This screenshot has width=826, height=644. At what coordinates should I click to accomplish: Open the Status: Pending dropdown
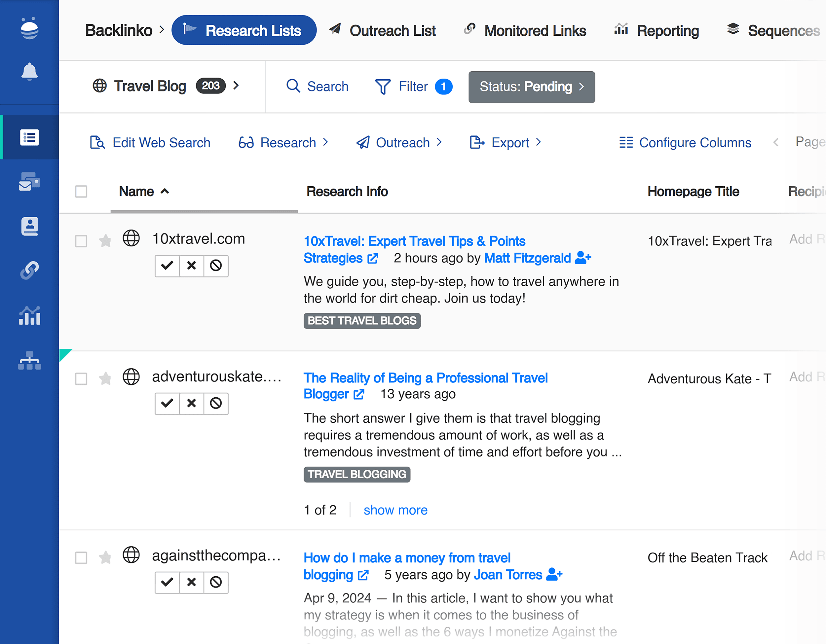(532, 87)
